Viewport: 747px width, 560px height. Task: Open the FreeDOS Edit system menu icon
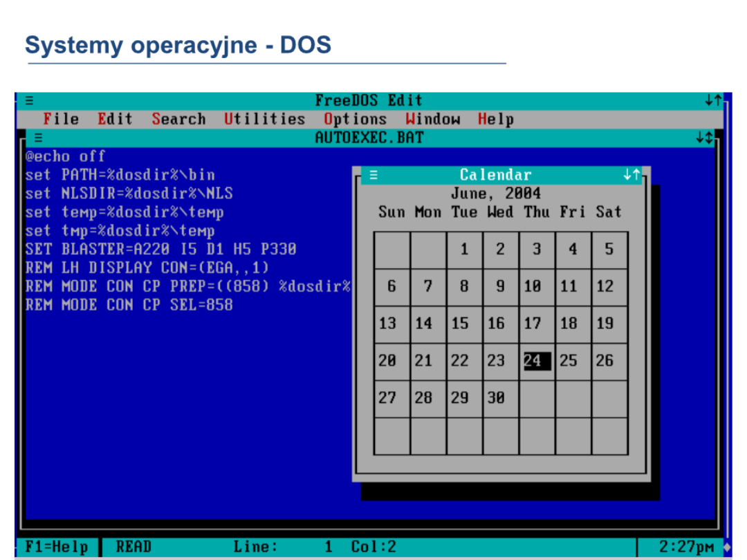(30, 101)
